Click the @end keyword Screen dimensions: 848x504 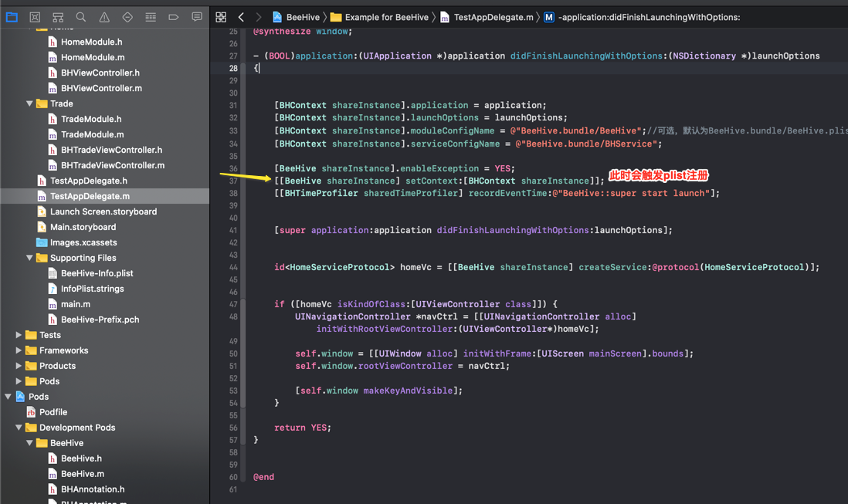[x=264, y=477]
